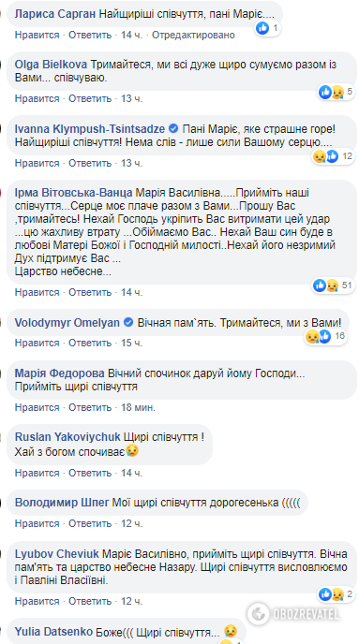
Task: Like Володимир Шпег's comment via Нравится
Action: 37,523
